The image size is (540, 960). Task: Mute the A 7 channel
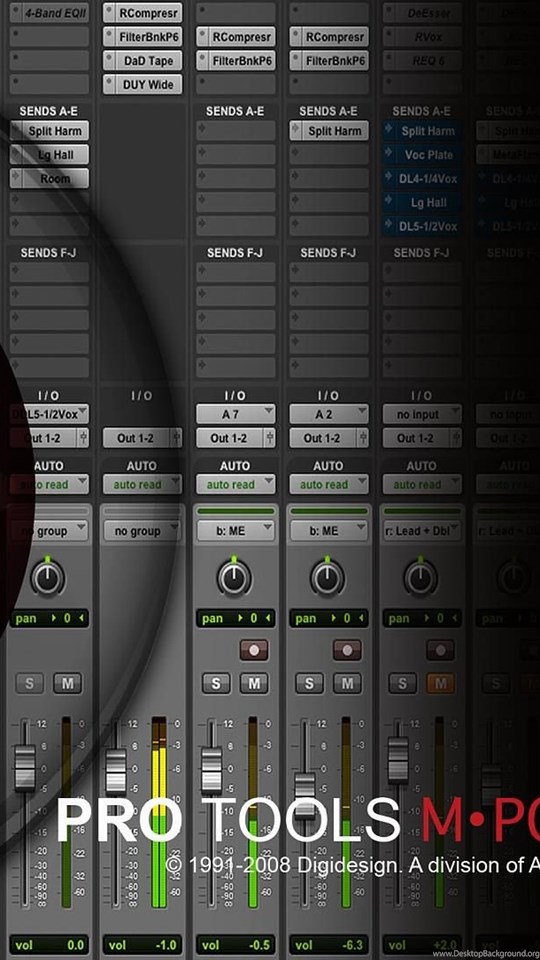[254, 683]
